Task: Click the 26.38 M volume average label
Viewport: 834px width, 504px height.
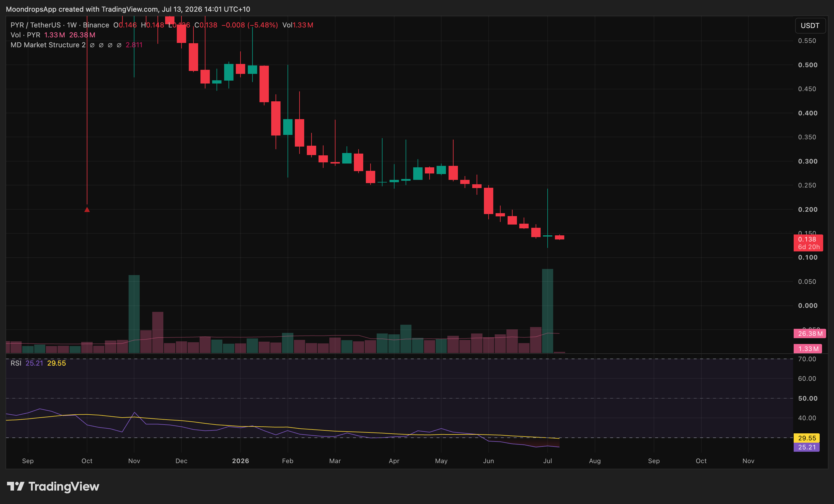Action: pos(810,333)
